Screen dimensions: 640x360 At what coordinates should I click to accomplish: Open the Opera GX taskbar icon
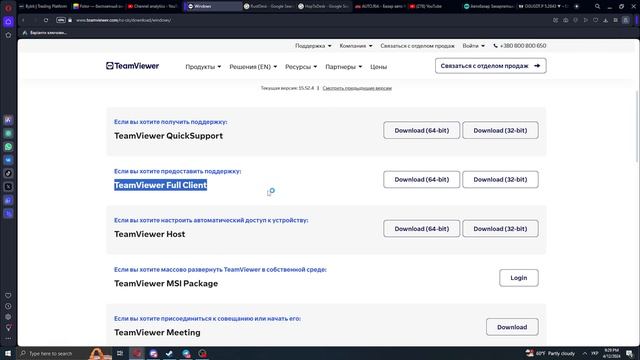tap(137, 353)
